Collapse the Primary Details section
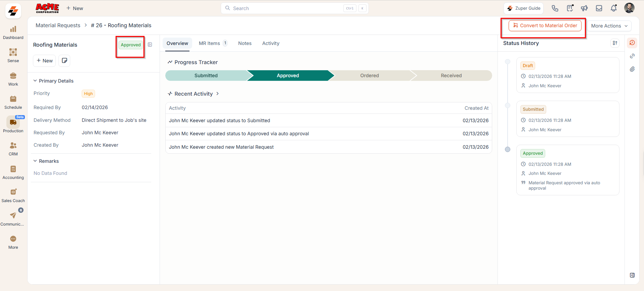The image size is (644, 291). tap(35, 81)
